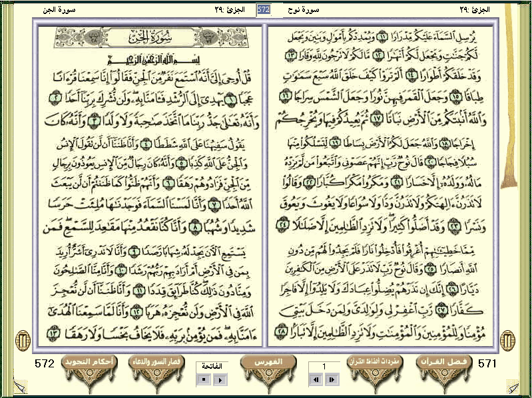
Task: Select verse marker ٢ in Surah Al-Jinn
Action: pyautogui.click(x=56, y=99)
